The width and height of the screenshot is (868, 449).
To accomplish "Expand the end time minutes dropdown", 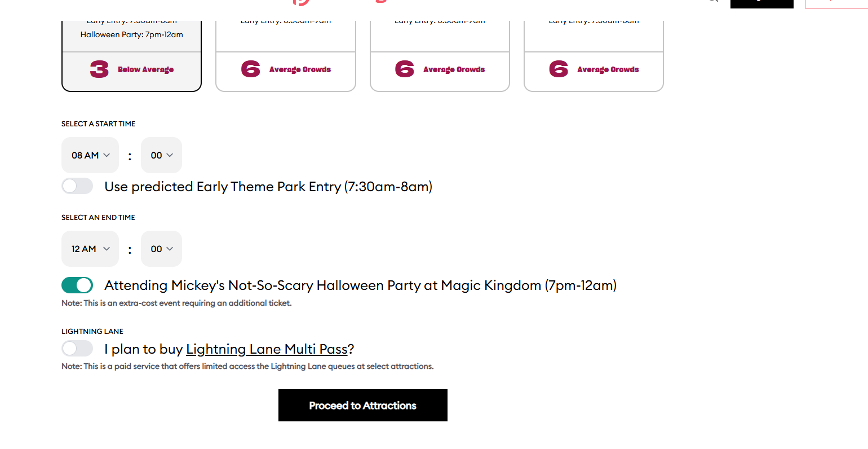I will point(161,249).
